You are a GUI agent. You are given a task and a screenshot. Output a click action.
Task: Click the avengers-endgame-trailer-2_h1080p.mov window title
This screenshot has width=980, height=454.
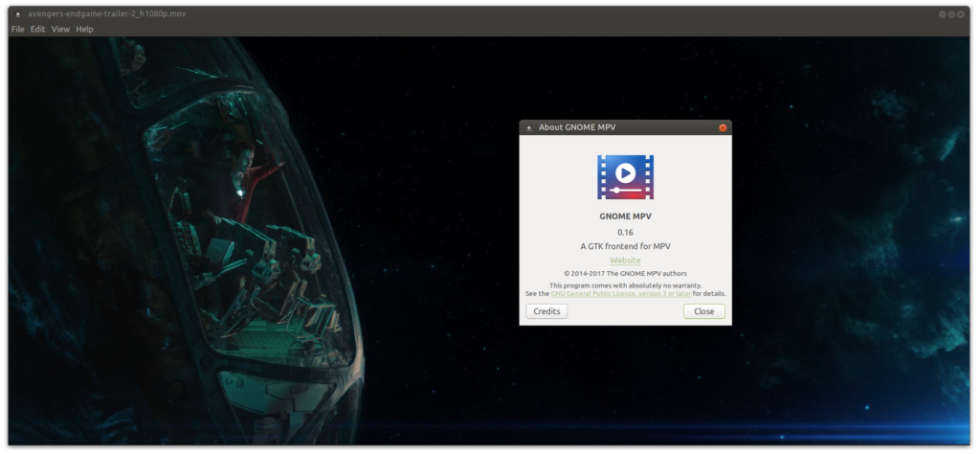[x=106, y=13]
